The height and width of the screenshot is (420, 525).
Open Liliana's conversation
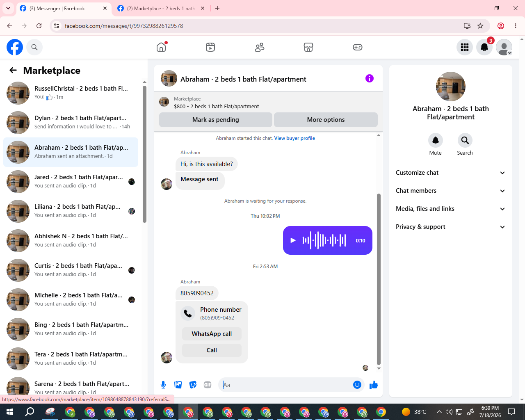tap(71, 211)
